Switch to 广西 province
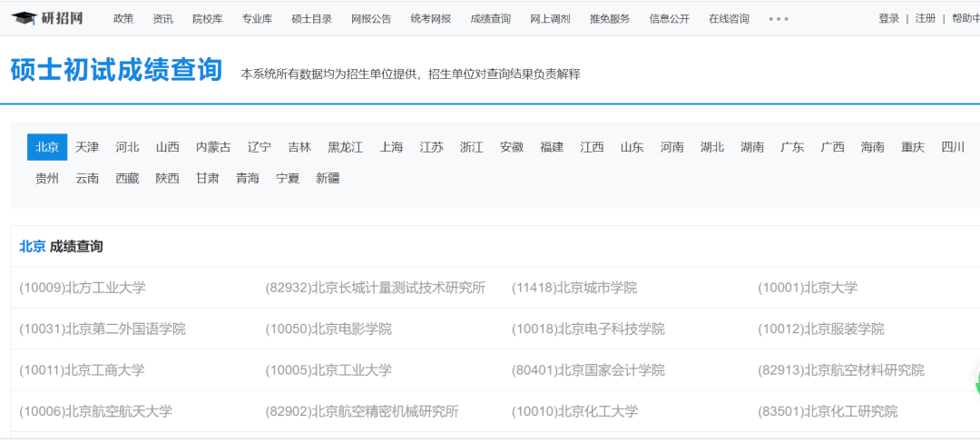 tap(832, 148)
